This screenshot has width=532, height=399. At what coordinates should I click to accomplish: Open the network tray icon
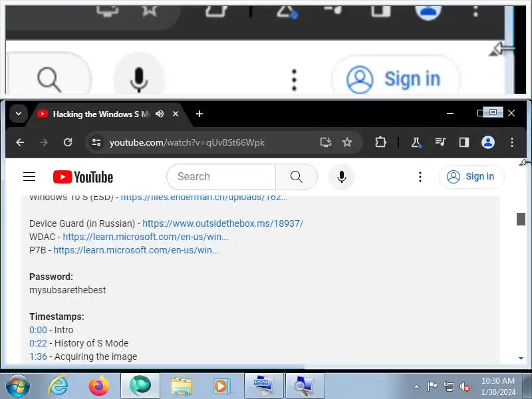point(448,386)
